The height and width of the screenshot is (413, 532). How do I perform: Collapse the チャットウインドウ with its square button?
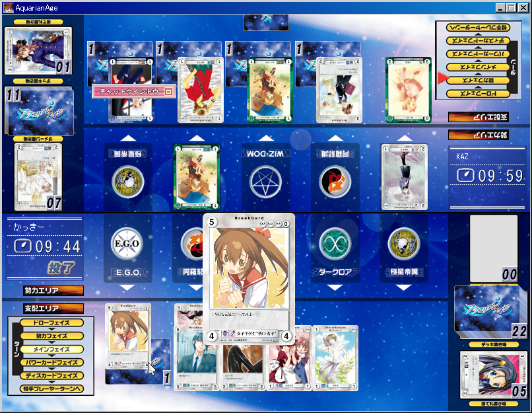point(168,91)
